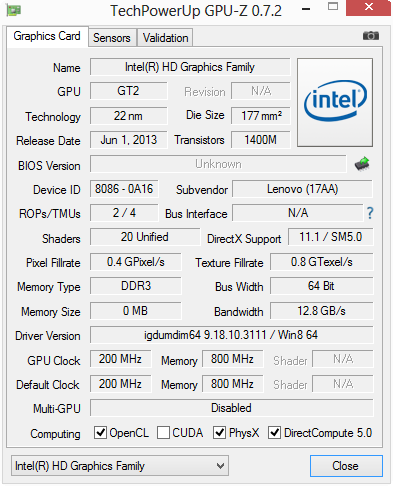Close window with red X button
The width and height of the screenshot is (393, 486).
368,7
